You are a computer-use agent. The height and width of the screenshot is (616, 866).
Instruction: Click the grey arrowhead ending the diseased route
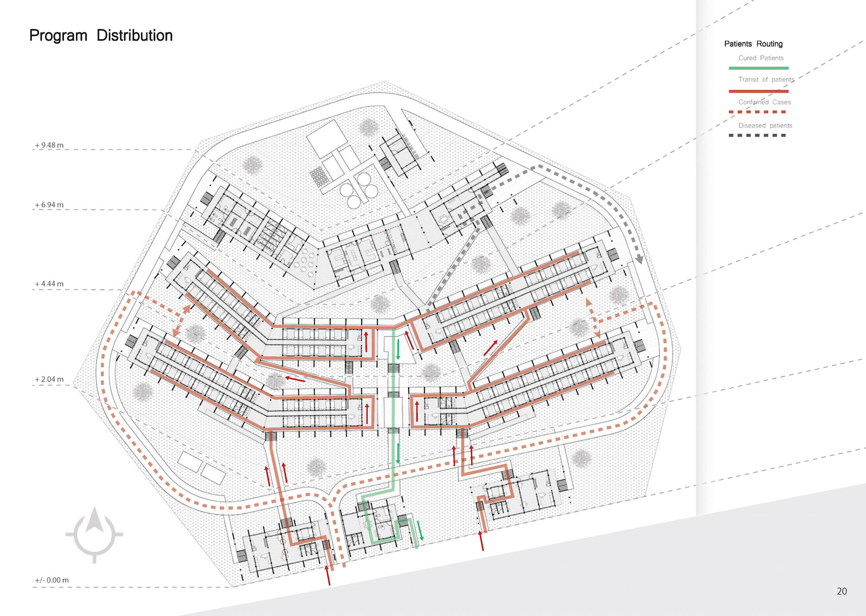click(640, 259)
